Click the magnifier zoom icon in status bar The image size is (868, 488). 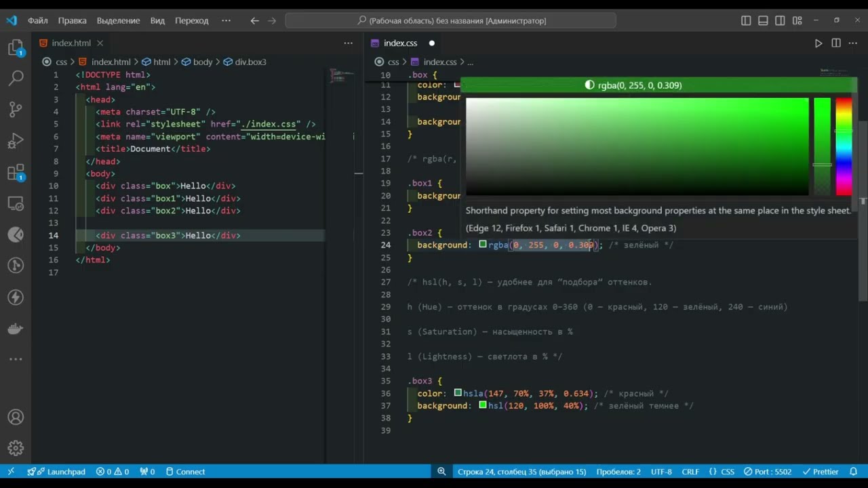(x=441, y=472)
